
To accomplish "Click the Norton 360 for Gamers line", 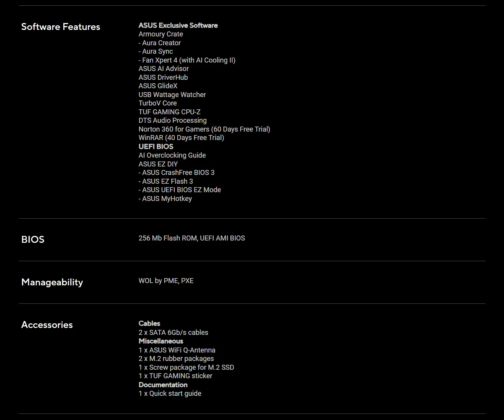I will pos(204,129).
